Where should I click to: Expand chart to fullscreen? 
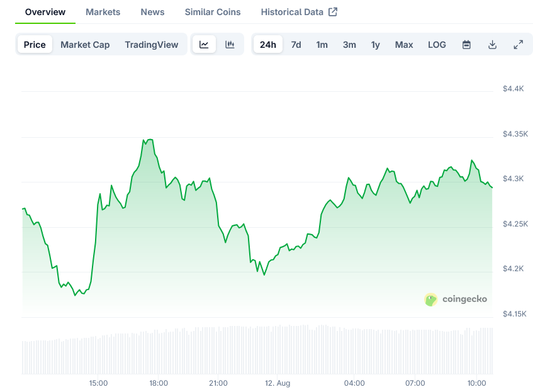(x=518, y=45)
